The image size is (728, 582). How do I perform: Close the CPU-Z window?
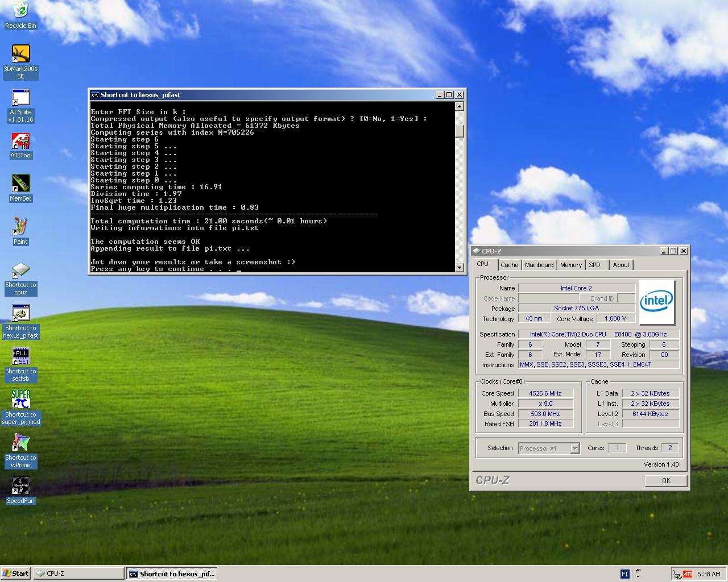pos(684,251)
